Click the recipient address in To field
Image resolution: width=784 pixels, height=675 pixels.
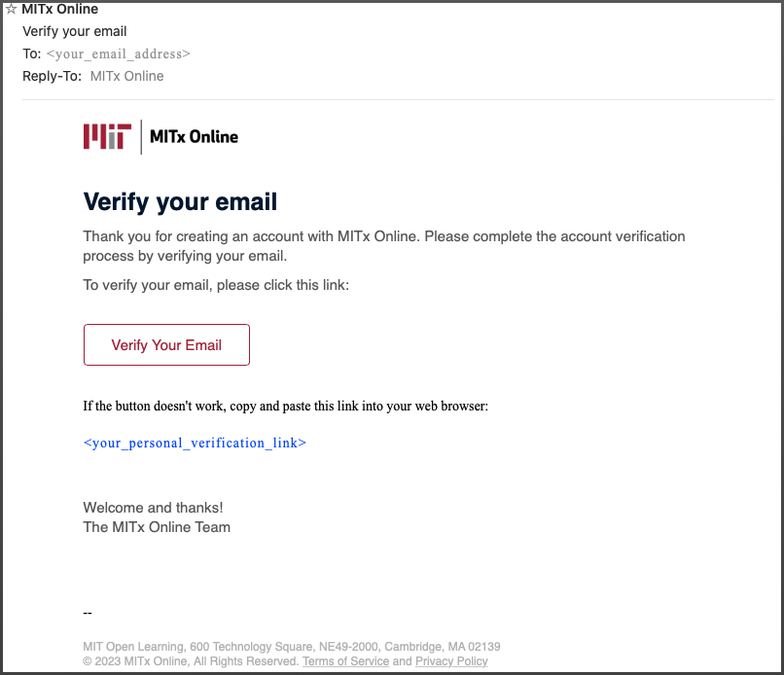pos(119,53)
